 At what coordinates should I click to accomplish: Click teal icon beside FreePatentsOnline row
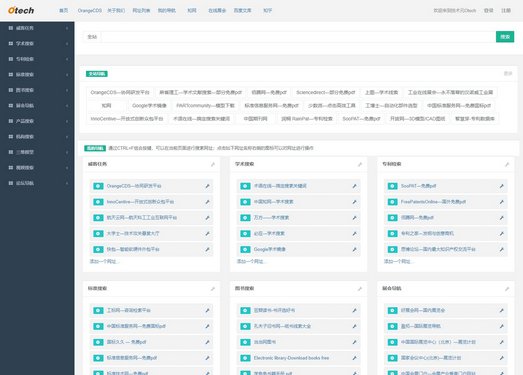coord(392,202)
